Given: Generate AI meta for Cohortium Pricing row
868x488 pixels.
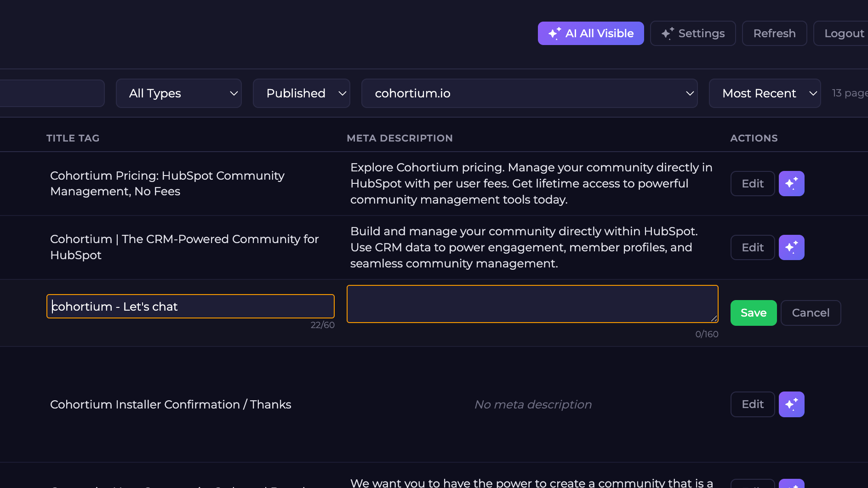Looking at the screenshot, I should click(792, 184).
